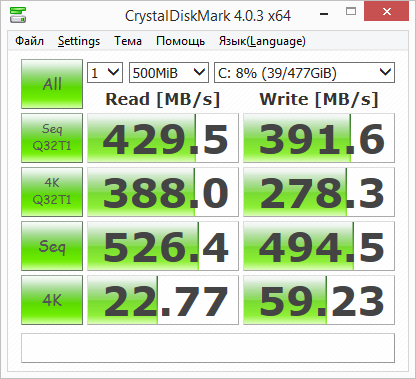The height and width of the screenshot is (379, 416).
Task: Select the 494.5 Seq write result
Action: pos(319,246)
